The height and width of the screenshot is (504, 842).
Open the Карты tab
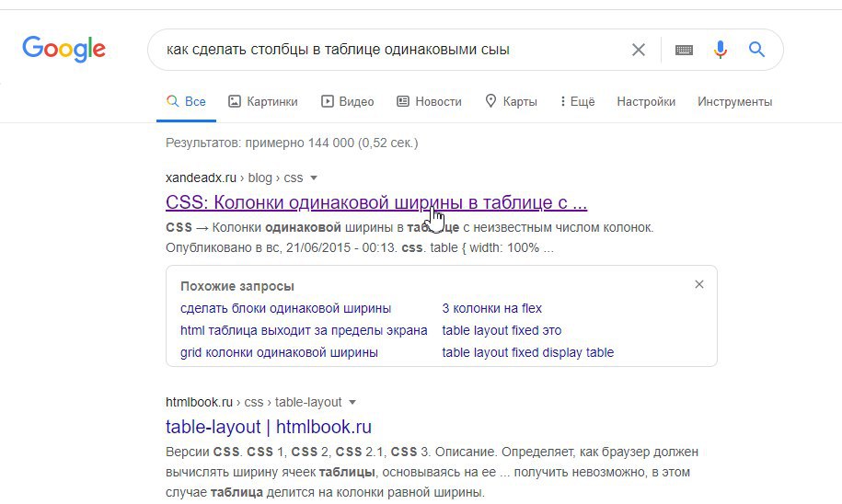(x=511, y=101)
